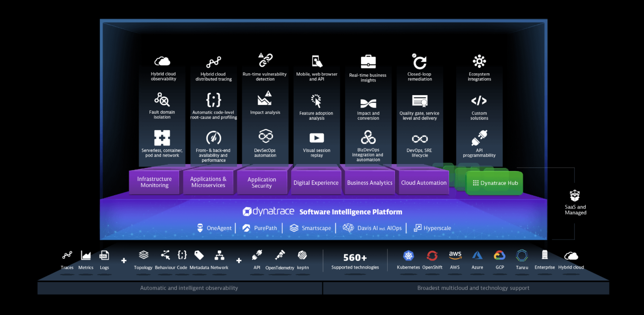This screenshot has height=315, width=644.
Task: Click the Software Intelligence Platform heading
Action: [x=351, y=212]
